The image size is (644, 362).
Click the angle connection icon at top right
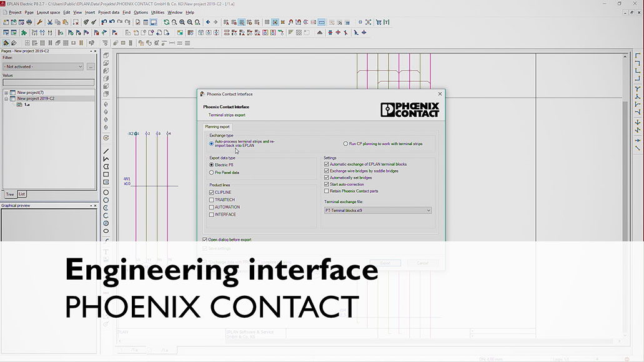point(637,56)
